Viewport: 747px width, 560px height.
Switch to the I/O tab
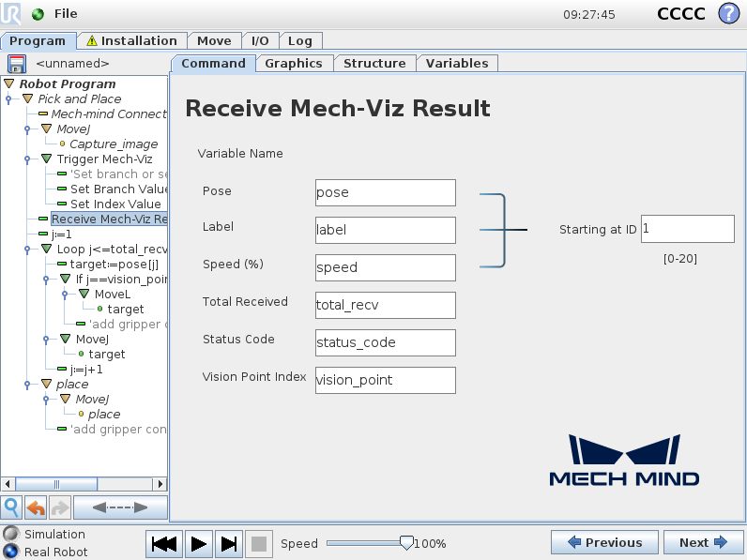[260, 41]
